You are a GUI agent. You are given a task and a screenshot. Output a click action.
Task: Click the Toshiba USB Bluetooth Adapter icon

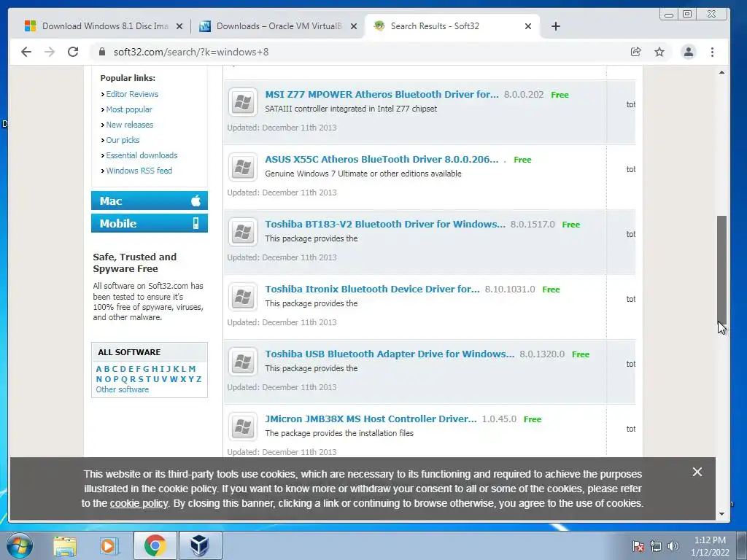(x=242, y=362)
